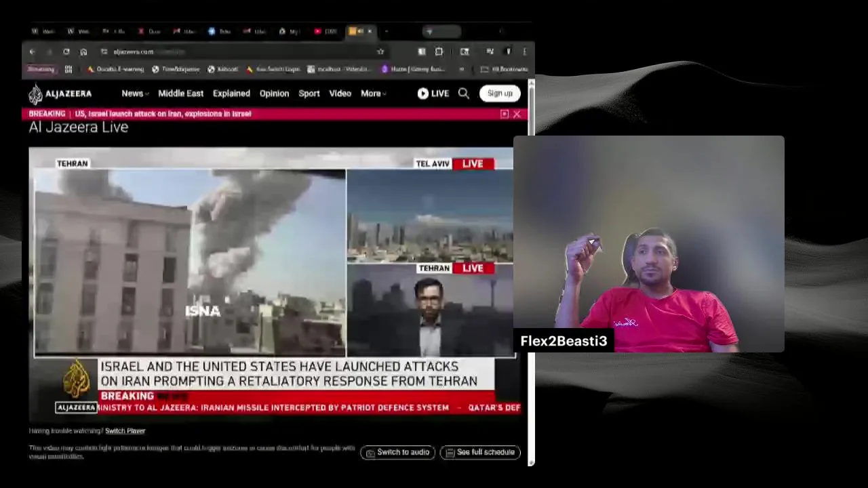Viewport: 868px width, 488px height.
Task: Select the second Word document browser tab
Action: point(79,31)
